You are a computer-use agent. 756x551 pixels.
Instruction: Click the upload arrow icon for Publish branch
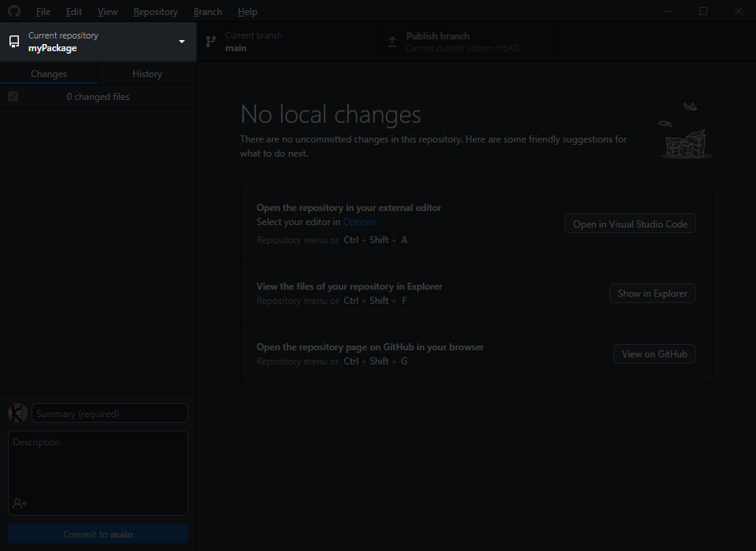coord(392,42)
